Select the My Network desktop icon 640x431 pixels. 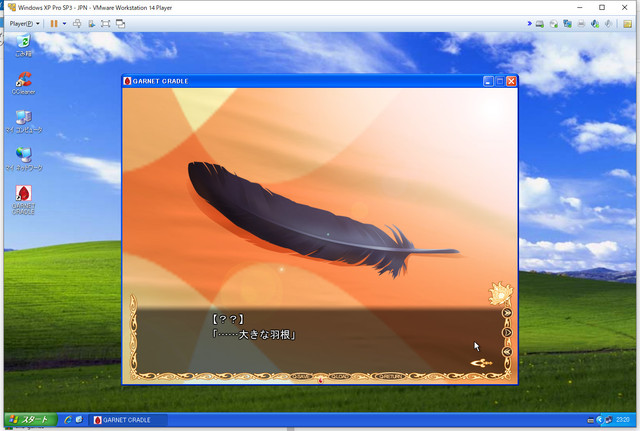tap(24, 159)
